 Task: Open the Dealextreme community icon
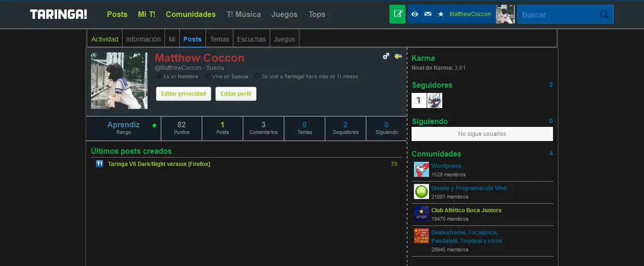(x=421, y=236)
